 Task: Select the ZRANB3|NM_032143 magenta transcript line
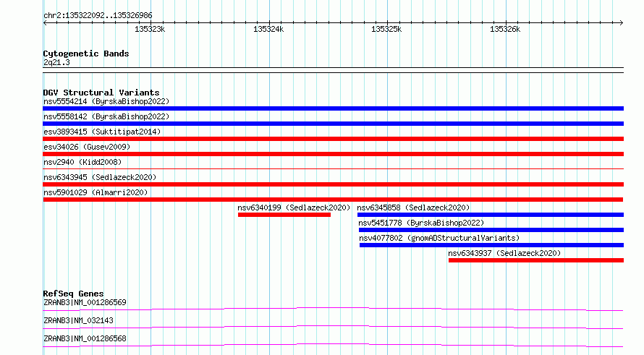click(x=333, y=327)
